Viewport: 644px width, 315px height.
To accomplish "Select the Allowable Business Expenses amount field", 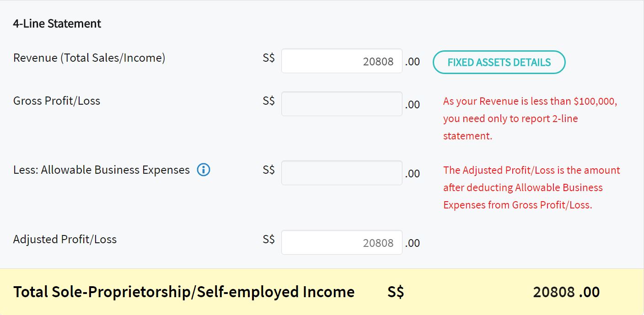I will point(342,173).
